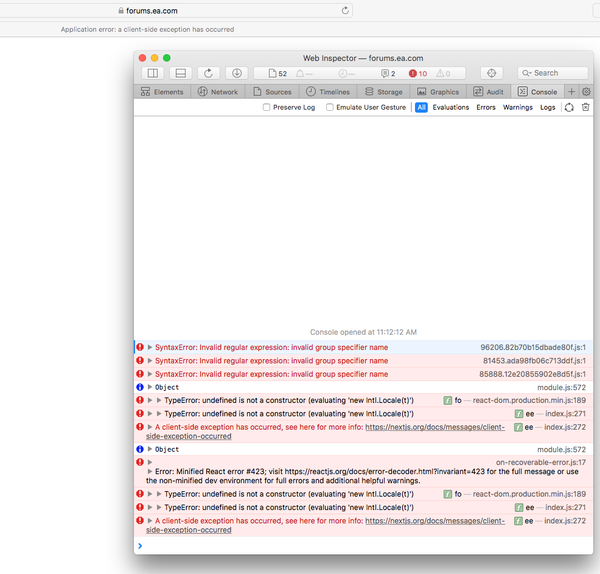Open source 85888.12e20855902e8d5f.js:1
The width and height of the screenshot is (600, 574).
[532, 374]
